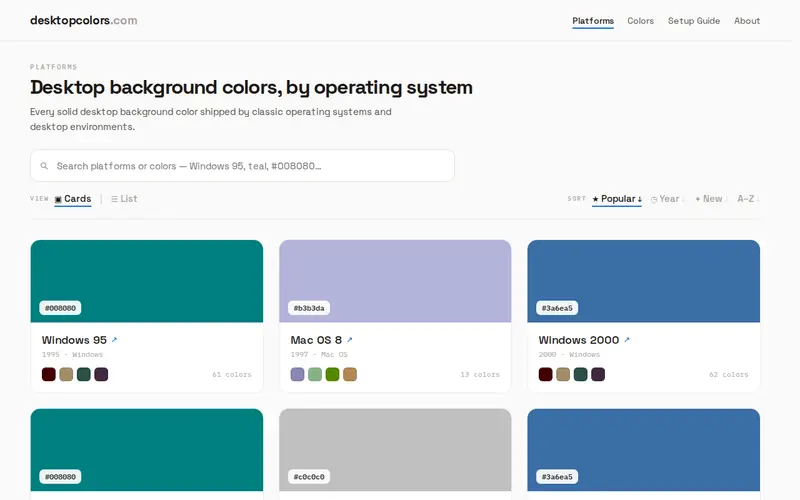The height and width of the screenshot is (500, 800).
Task: Click the '13 colors' count on Mac OS 8
Action: click(x=480, y=374)
